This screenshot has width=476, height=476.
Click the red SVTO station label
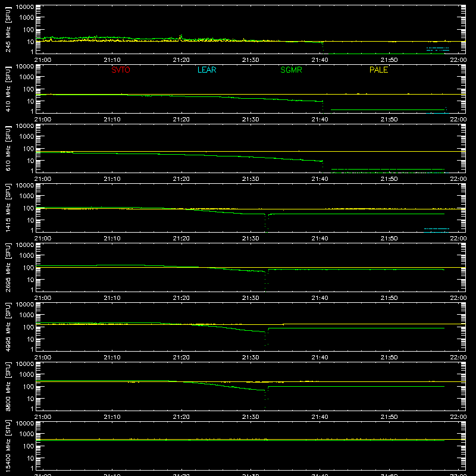[x=121, y=70]
